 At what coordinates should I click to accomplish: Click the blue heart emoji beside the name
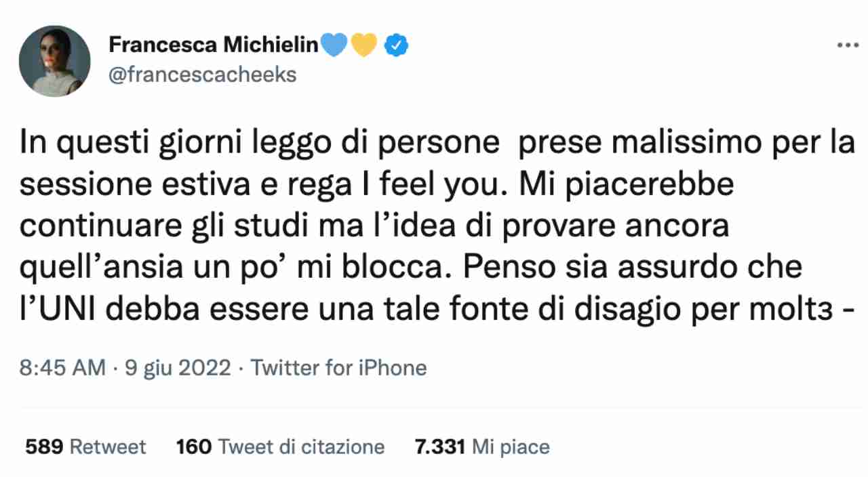pos(333,45)
